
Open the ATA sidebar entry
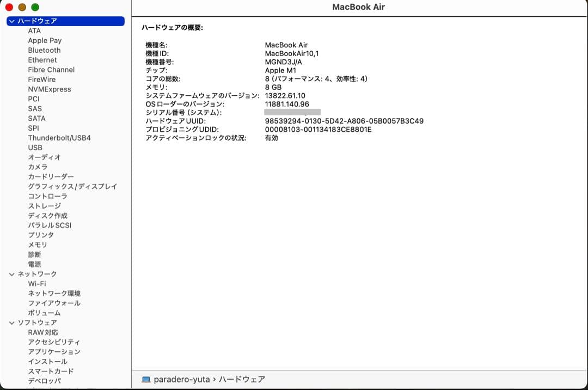[34, 31]
